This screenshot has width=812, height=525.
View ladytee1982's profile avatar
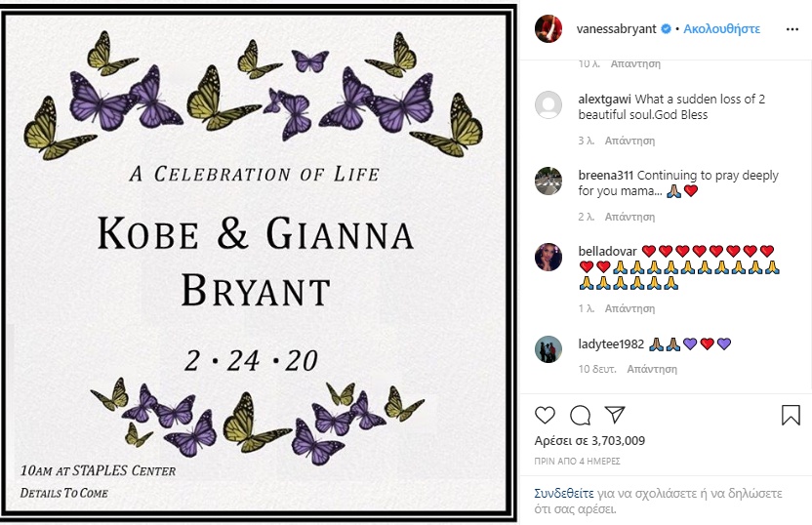pyautogui.click(x=548, y=349)
